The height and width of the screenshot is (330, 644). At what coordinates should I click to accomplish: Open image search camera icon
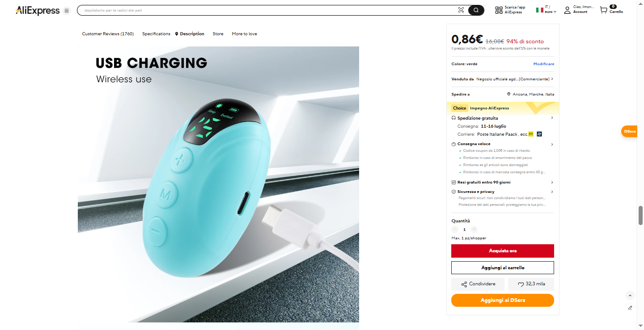pyautogui.click(x=461, y=10)
